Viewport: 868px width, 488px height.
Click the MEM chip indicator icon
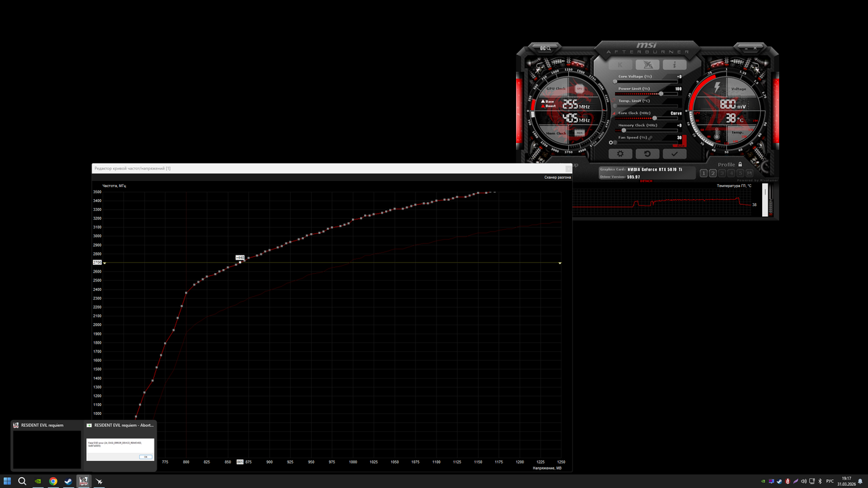[x=579, y=133]
